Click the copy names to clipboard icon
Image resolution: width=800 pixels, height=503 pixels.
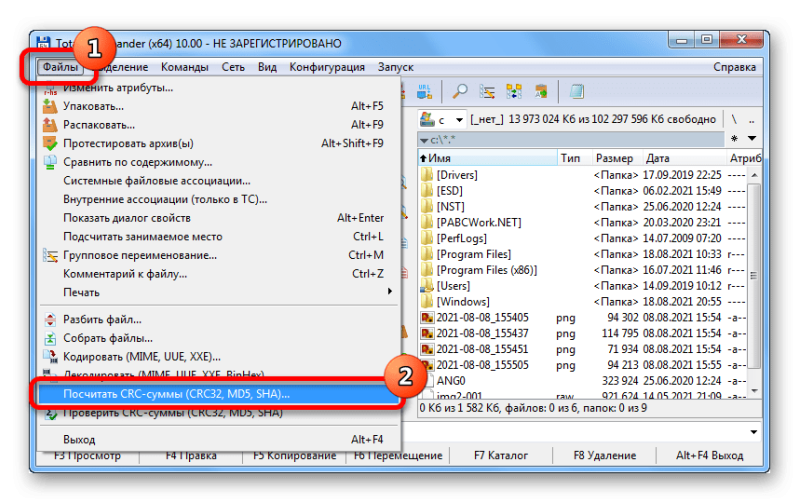[541, 92]
